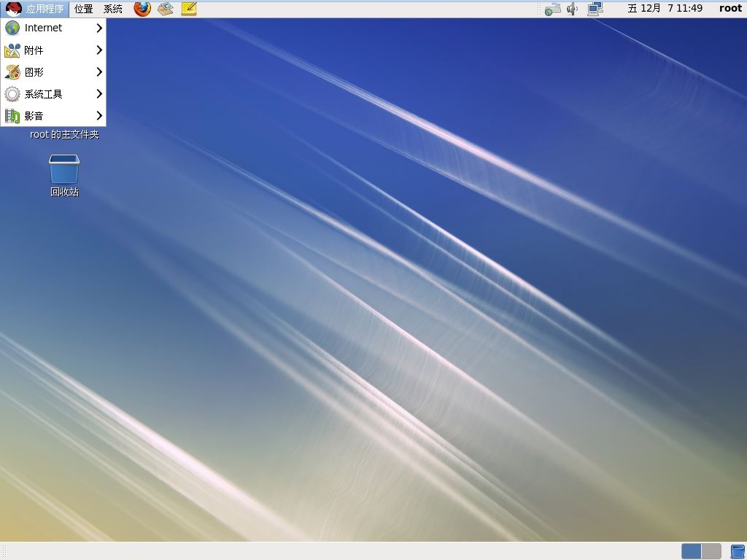The height and width of the screenshot is (560, 747).
Task: Open the volume control speaker icon
Action: click(572, 9)
